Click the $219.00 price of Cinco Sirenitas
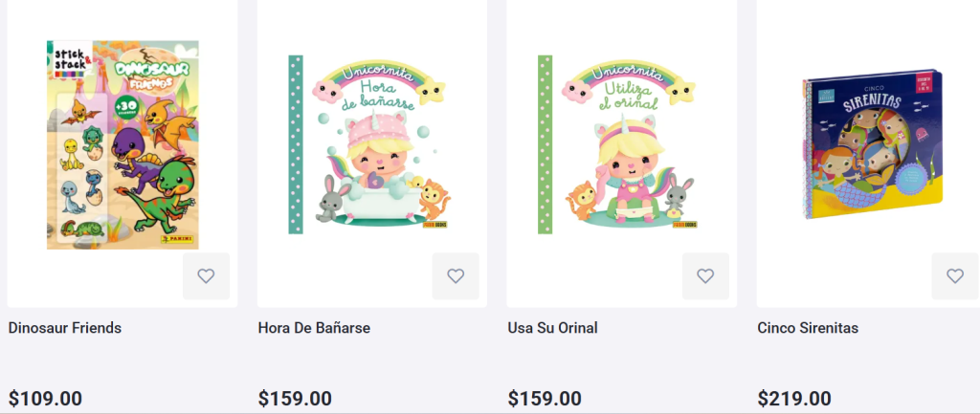The width and height of the screenshot is (980, 414). (794, 398)
